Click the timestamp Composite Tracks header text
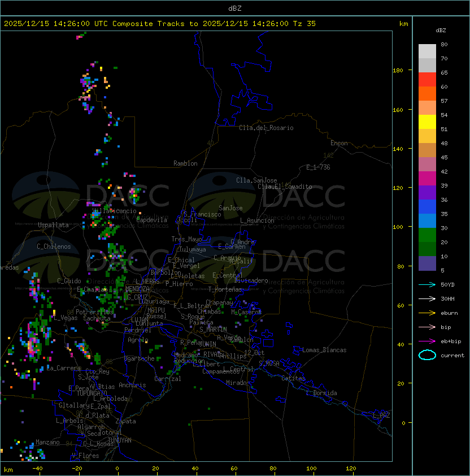 (160, 24)
